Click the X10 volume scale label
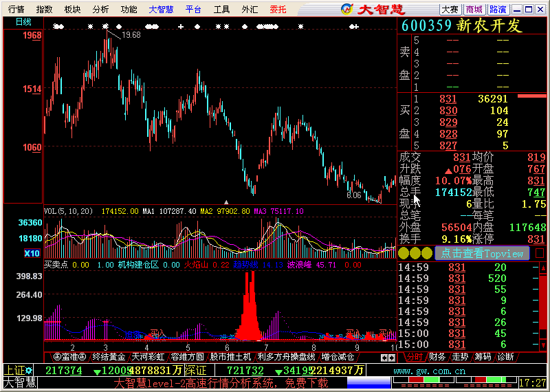The image size is (550, 392). tap(32, 253)
